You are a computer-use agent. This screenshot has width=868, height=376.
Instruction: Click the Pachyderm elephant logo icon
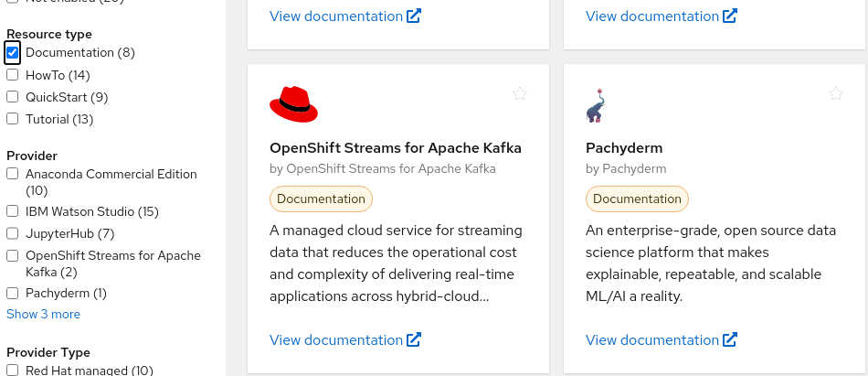(595, 105)
